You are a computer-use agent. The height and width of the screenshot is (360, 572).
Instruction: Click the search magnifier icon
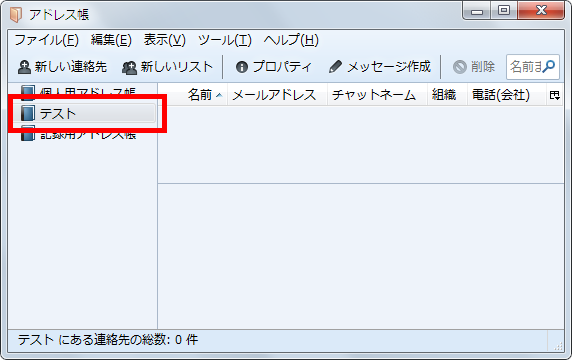[x=549, y=66]
